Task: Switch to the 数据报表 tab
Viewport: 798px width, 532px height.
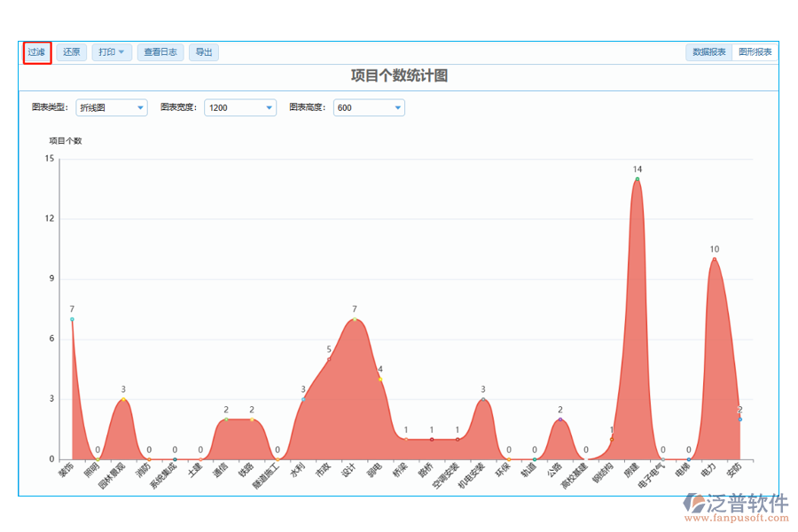Action: (708, 52)
